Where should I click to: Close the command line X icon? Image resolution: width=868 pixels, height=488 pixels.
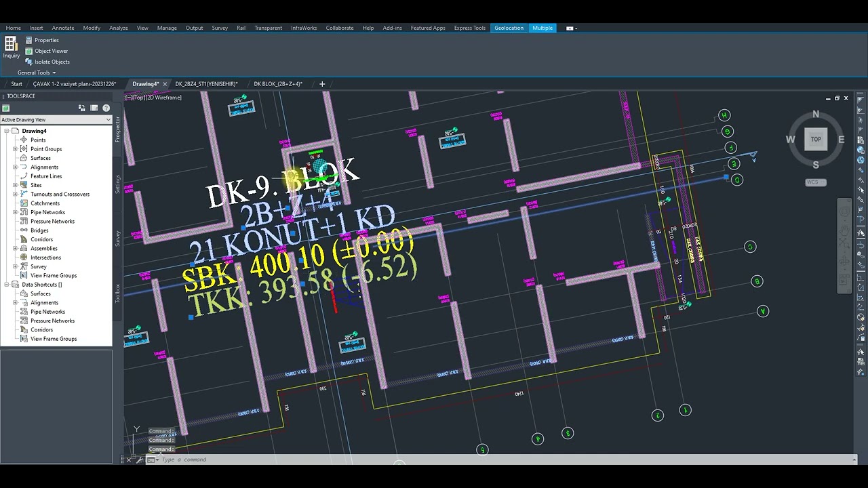pos(129,460)
